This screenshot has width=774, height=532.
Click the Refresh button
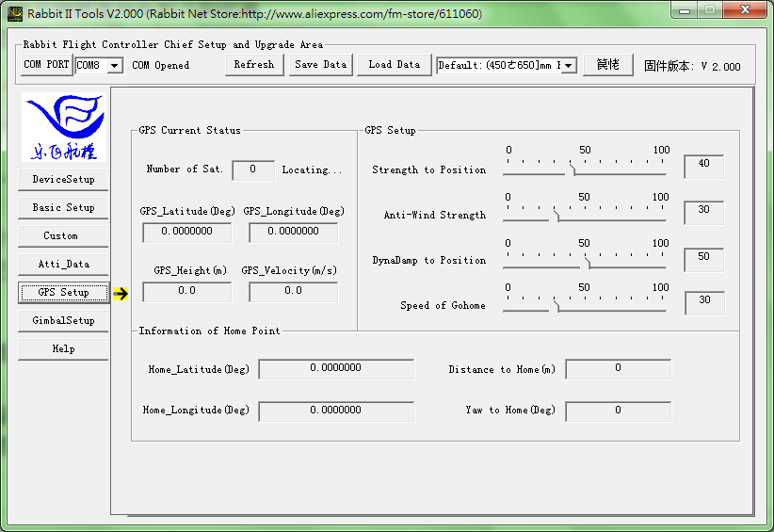254,65
